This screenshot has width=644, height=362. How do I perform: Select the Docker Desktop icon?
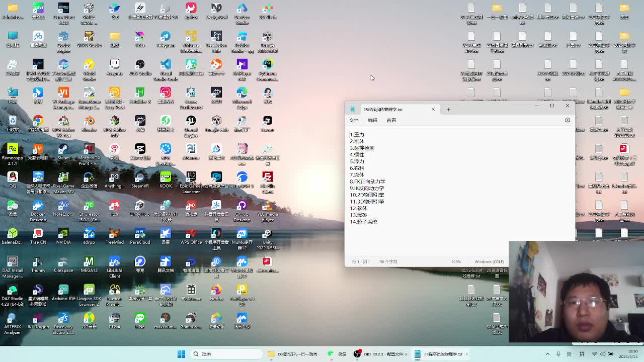pos(38,211)
